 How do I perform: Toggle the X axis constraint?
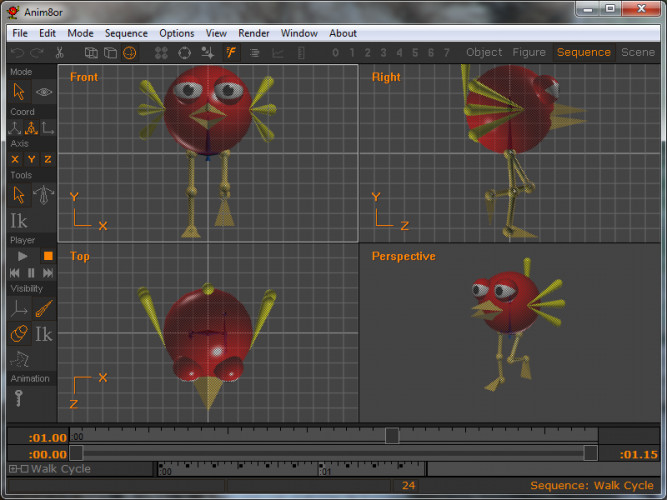(x=15, y=159)
